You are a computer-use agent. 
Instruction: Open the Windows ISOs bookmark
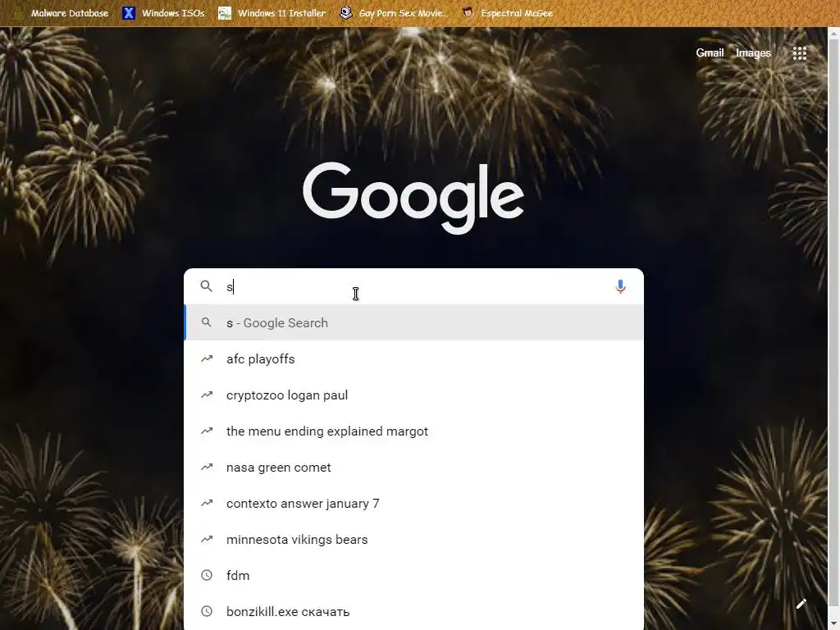point(164,13)
